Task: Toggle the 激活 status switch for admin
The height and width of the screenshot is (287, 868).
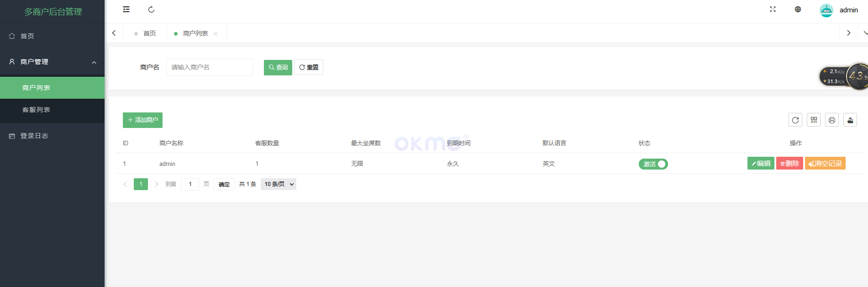Action: (653, 164)
